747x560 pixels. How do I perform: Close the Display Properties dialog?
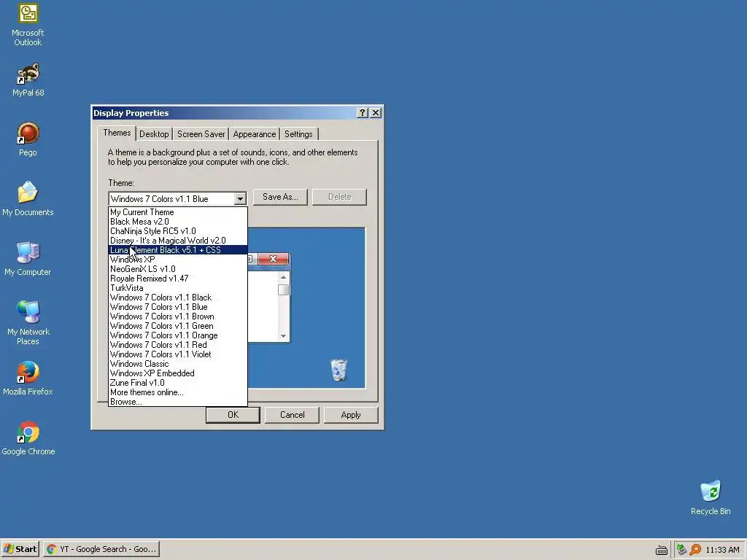click(376, 113)
